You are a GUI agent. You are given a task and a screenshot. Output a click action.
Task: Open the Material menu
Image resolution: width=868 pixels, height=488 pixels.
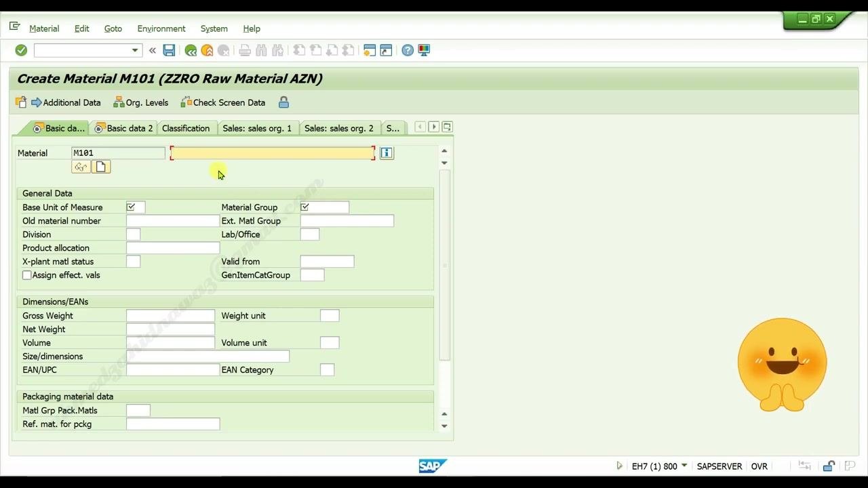click(44, 28)
